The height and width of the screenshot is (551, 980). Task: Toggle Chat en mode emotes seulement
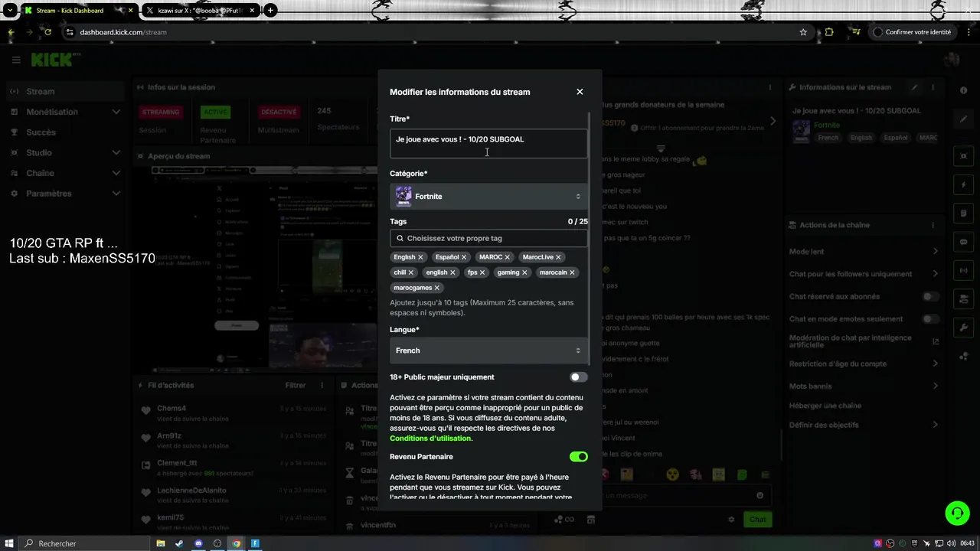[x=930, y=318]
